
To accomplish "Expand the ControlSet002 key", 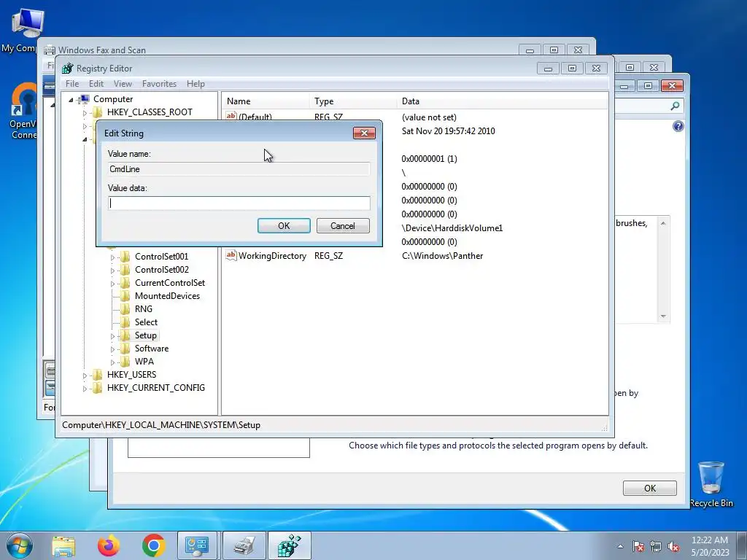I will click(112, 270).
